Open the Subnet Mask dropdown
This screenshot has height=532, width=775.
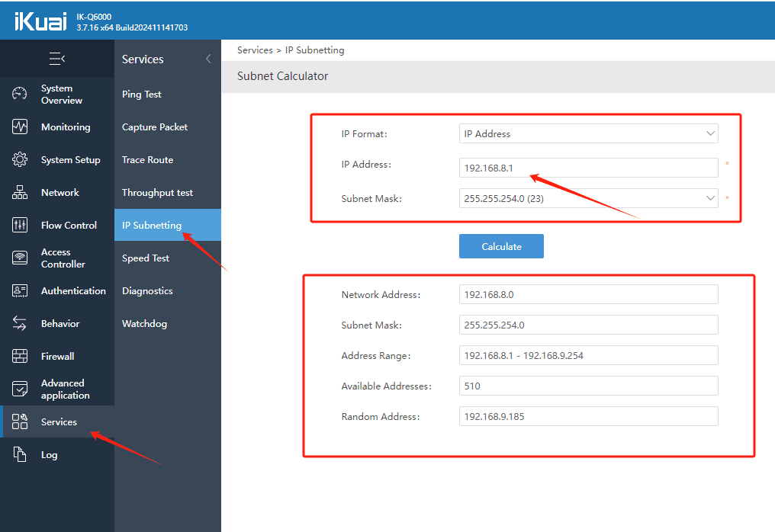tap(588, 198)
